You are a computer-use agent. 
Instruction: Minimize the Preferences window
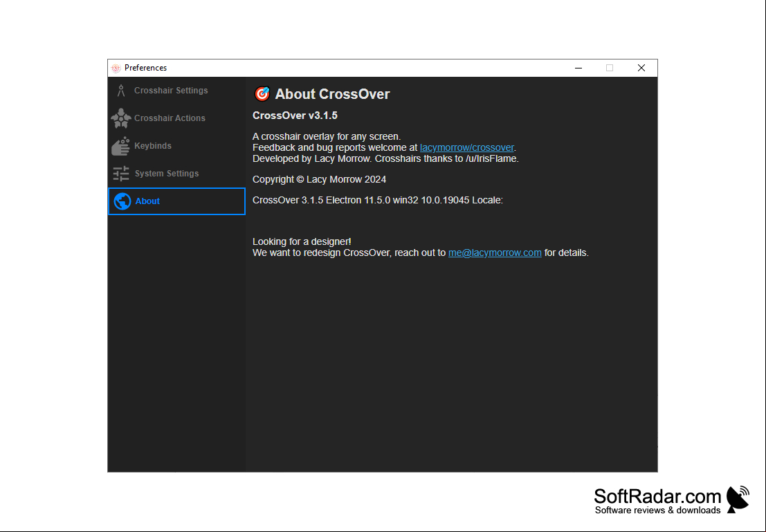coord(578,68)
